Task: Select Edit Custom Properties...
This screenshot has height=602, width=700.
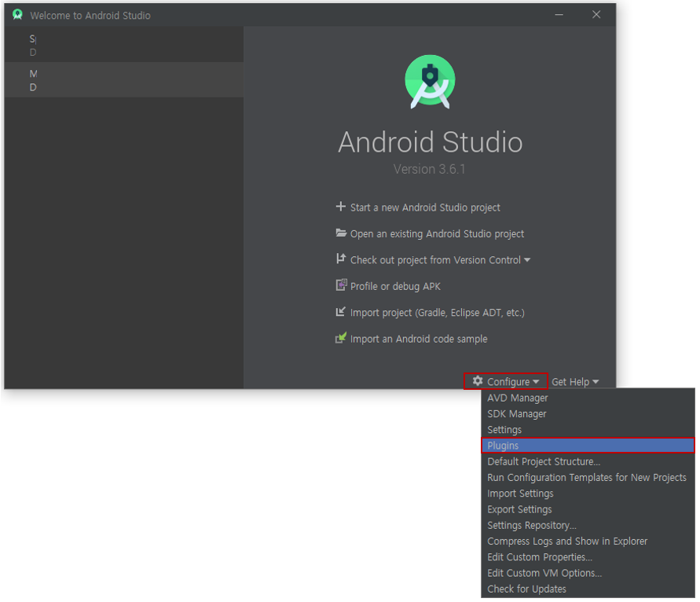Action: pos(588,557)
